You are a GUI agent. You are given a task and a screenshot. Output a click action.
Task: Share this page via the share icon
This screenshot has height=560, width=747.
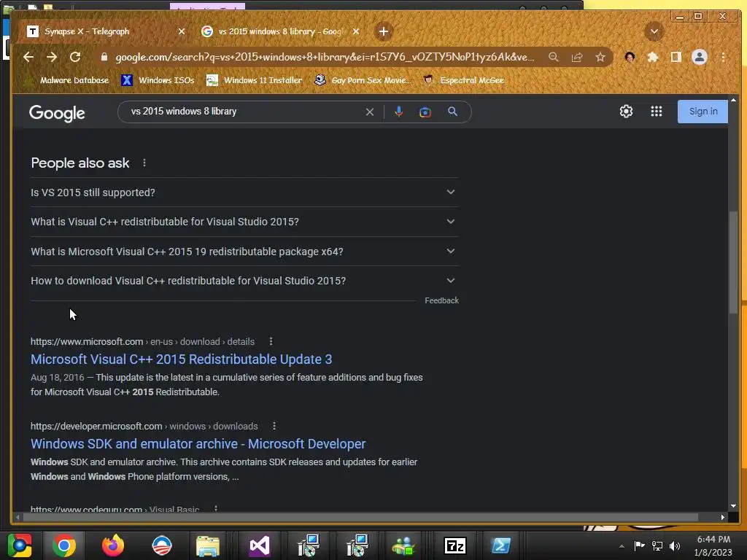[577, 57]
